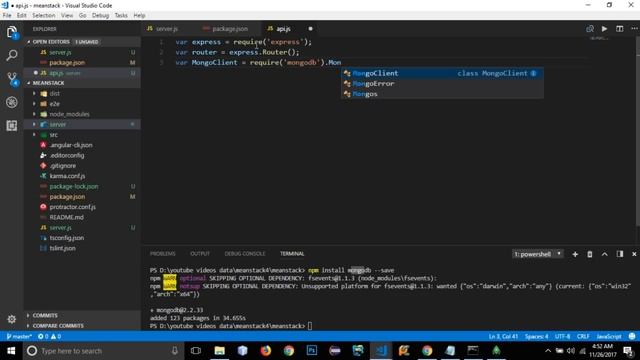Open the Windows Start menu
Screen dimensions: 640x360
pyautogui.click(x=11, y=351)
